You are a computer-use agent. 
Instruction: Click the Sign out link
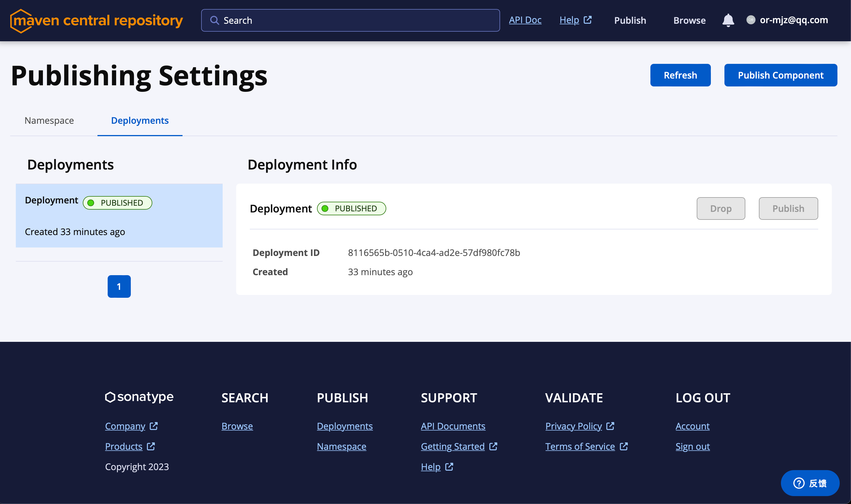693,446
